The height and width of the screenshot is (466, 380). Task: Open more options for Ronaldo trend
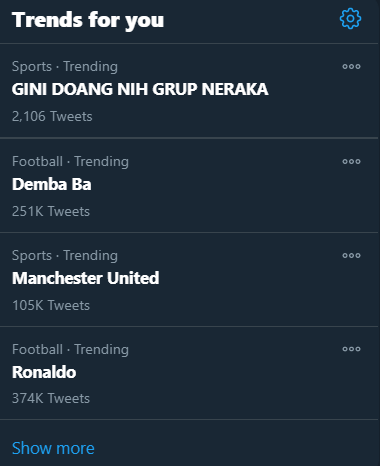(x=351, y=349)
